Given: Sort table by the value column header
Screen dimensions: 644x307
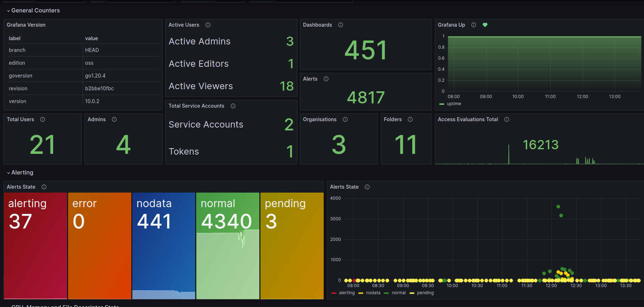Looking at the screenshot, I should (x=92, y=38).
